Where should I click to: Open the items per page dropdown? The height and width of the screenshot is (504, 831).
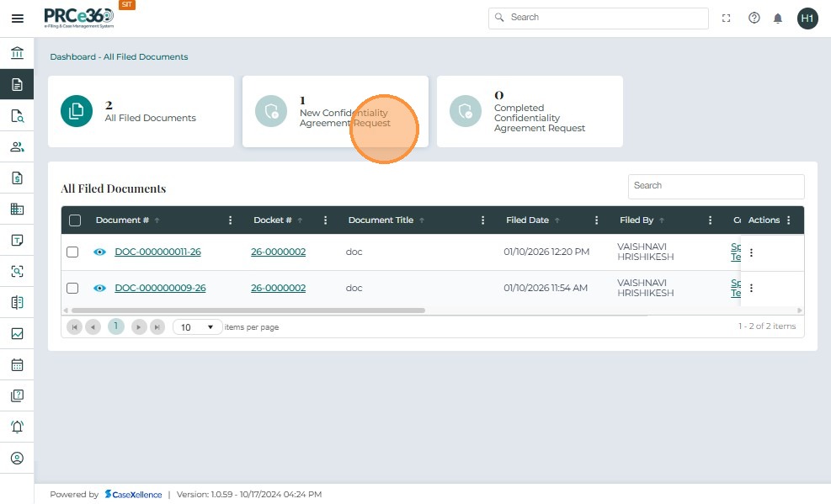[x=197, y=327]
